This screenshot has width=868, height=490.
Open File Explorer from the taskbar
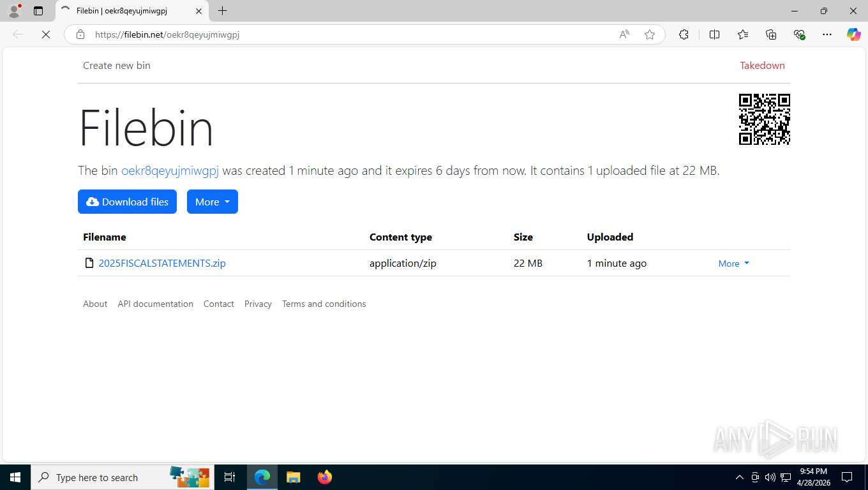(x=293, y=477)
